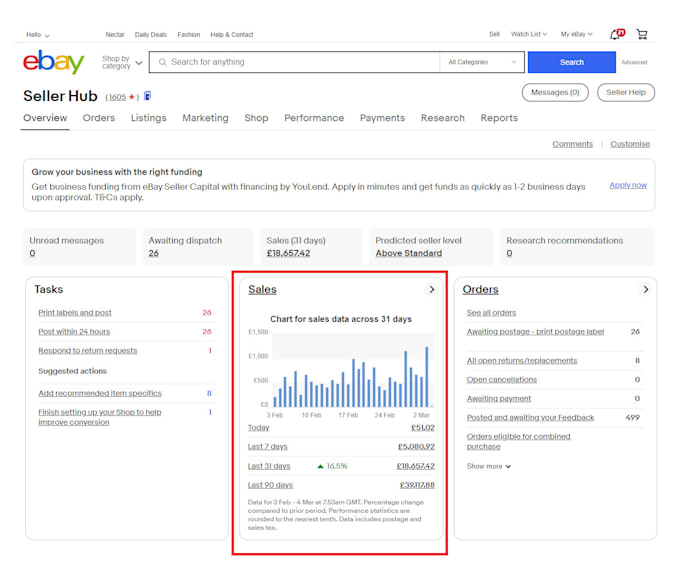
Task: Switch to the Research tab
Action: (442, 118)
